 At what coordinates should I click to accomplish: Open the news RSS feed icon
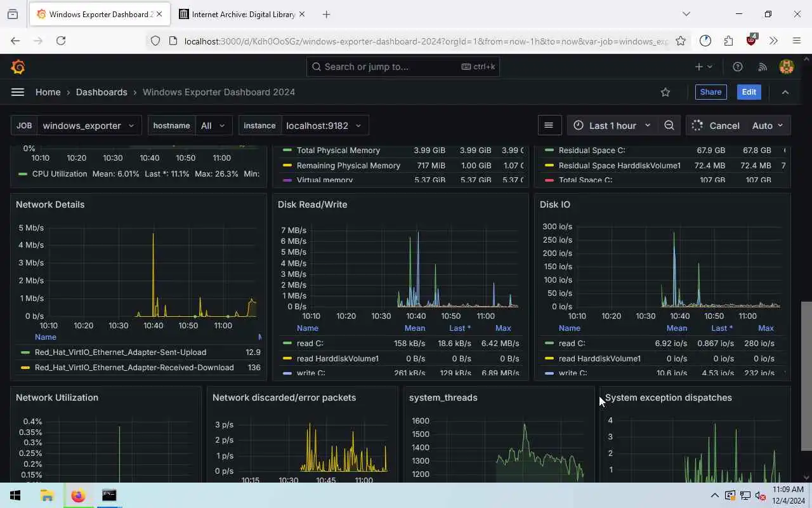763,67
